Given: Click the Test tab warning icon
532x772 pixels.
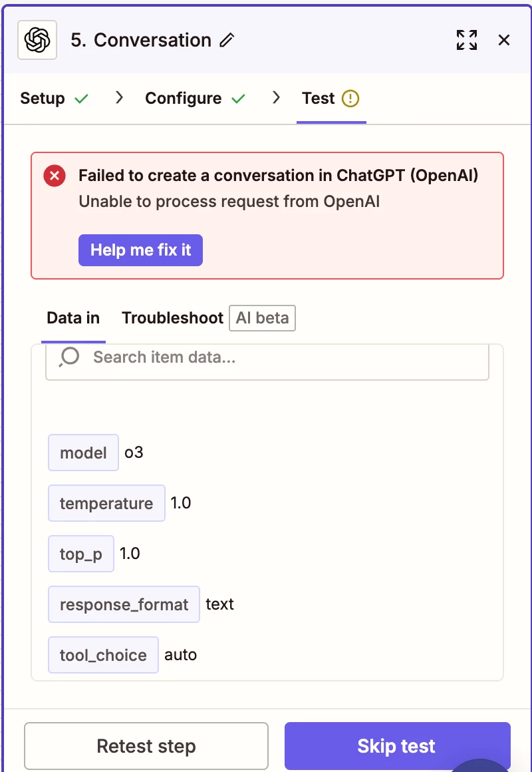Looking at the screenshot, I should tap(350, 98).
